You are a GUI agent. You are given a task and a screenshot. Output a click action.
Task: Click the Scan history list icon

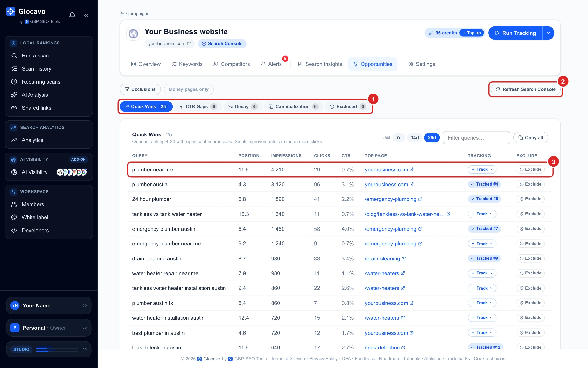(14, 69)
